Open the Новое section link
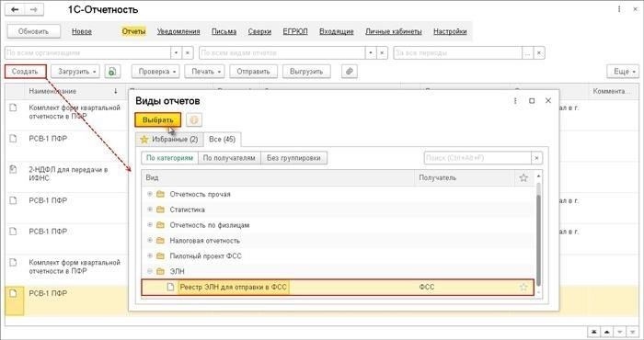644x340 pixels. pyautogui.click(x=82, y=31)
